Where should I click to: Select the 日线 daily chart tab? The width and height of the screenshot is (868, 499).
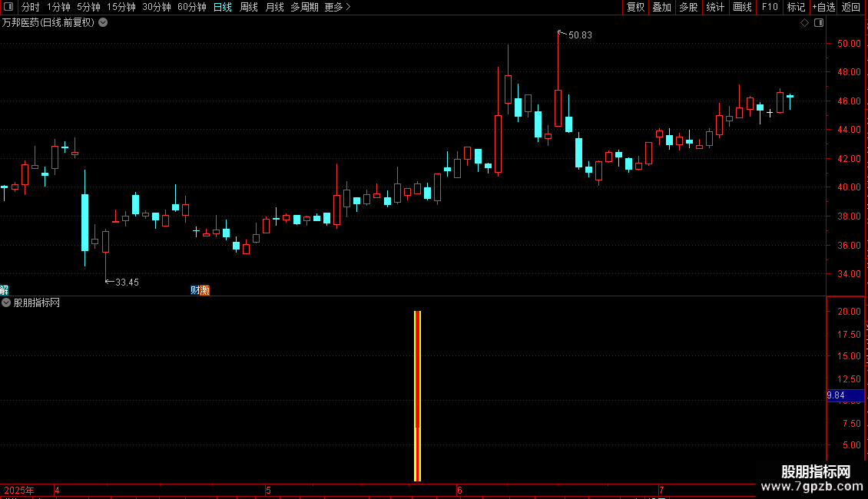pyautogui.click(x=223, y=7)
